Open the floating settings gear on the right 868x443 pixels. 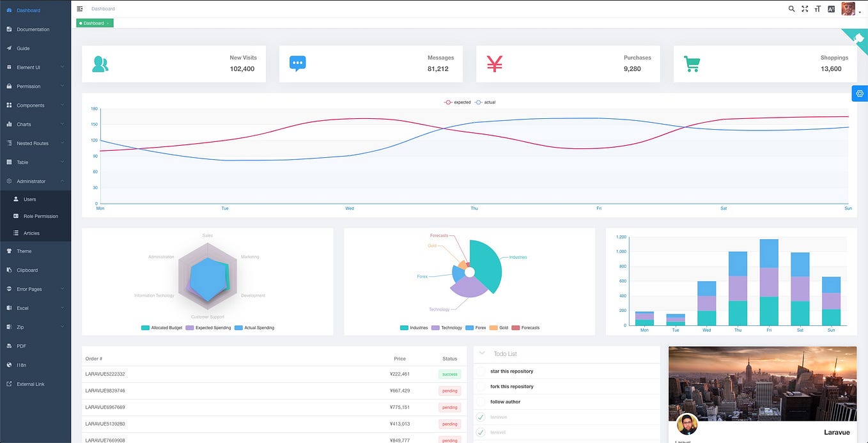coord(860,93)
